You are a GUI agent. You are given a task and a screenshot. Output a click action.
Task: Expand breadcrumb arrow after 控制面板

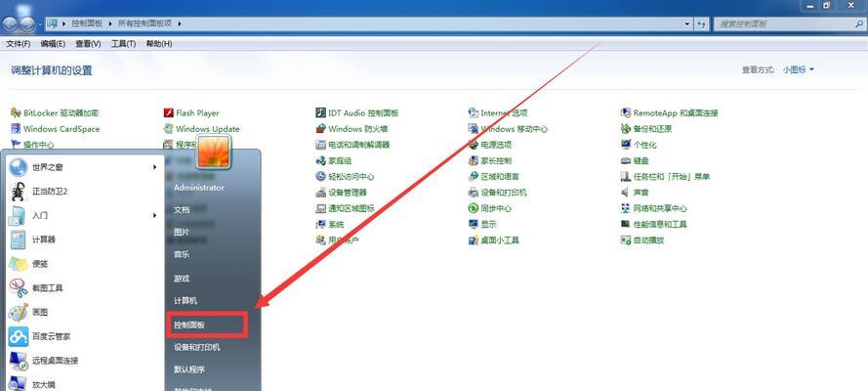point(110,23)
